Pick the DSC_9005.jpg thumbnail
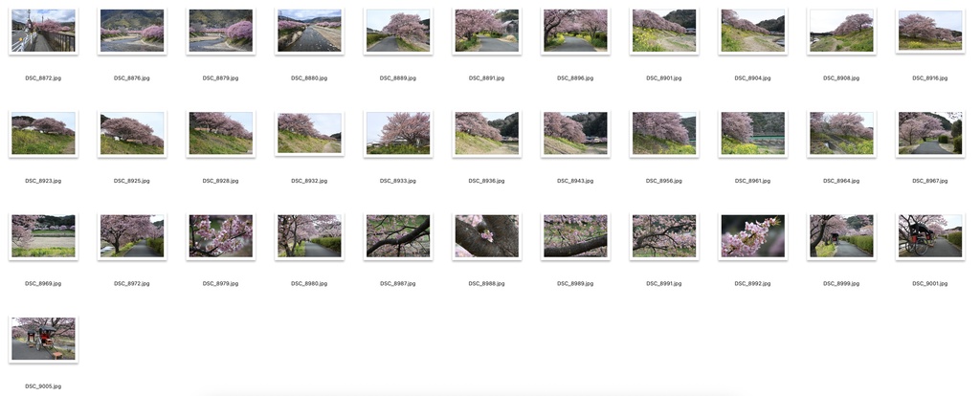This screenshot has width=980, height=396. click(x=43, y=340)
